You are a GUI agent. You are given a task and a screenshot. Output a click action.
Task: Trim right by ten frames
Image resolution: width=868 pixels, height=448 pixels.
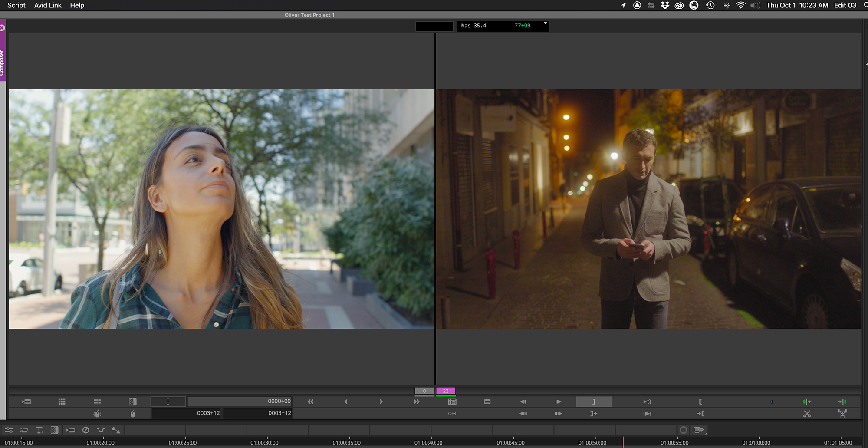pyautogui.click(x=417, y=402)
